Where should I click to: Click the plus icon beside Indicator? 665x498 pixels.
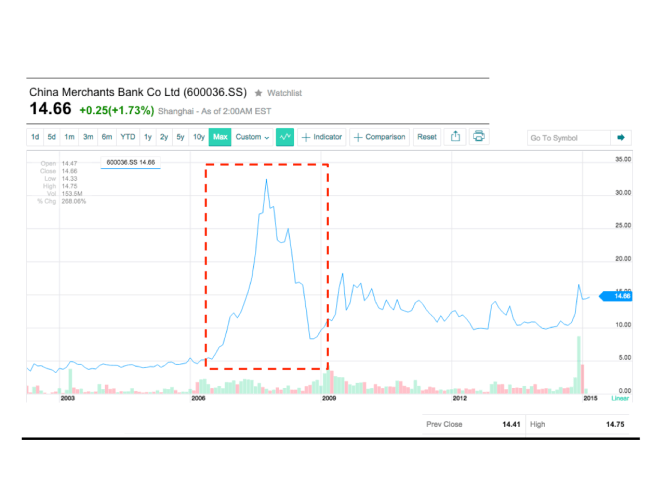pos(306,137)
